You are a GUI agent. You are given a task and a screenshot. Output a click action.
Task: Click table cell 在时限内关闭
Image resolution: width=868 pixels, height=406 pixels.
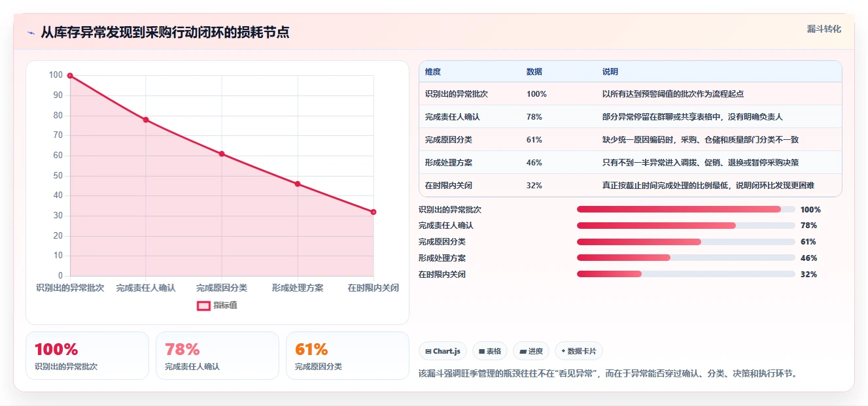pyautogui.click(x=448, y=186)
